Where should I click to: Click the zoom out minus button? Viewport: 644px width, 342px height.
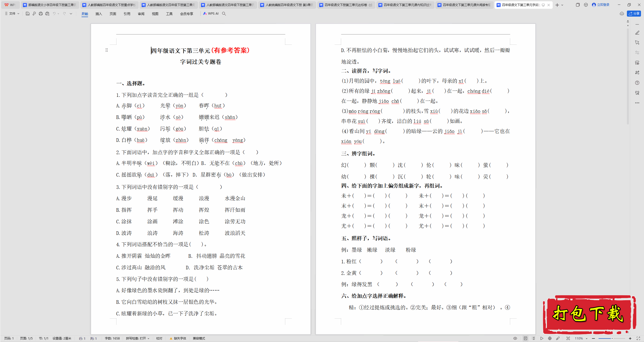coord(593,338)
